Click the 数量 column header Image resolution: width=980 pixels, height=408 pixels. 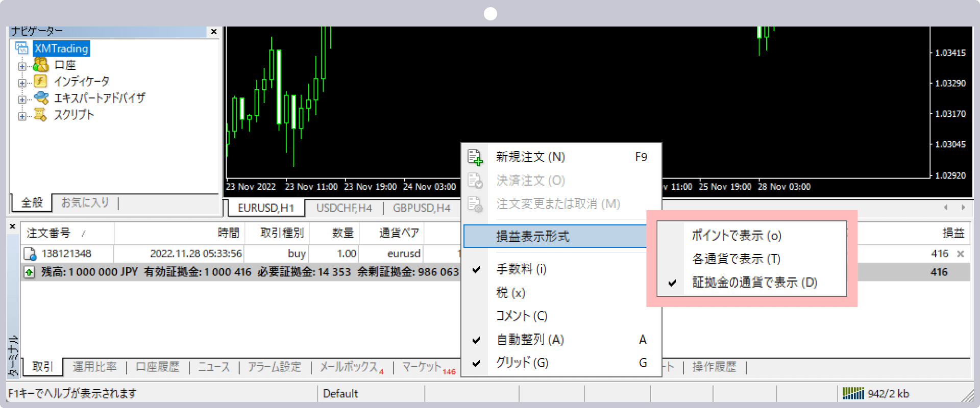pyautogui.click(x=334, y=233)
